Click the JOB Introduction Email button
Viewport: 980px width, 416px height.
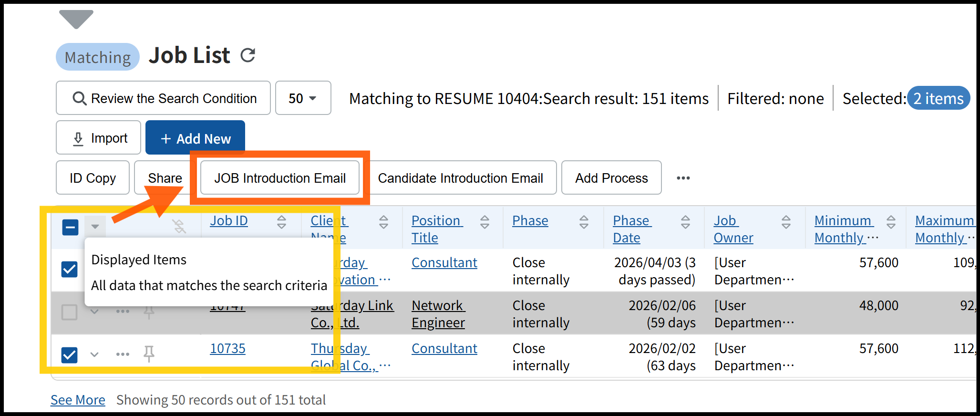(x=279, y=178)
